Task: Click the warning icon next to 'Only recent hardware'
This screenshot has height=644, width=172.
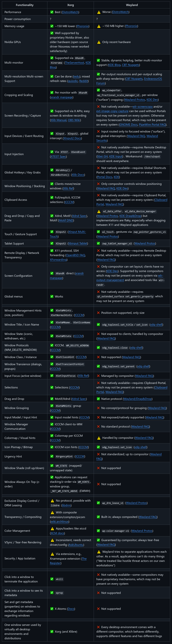Action: click(99, 42)
